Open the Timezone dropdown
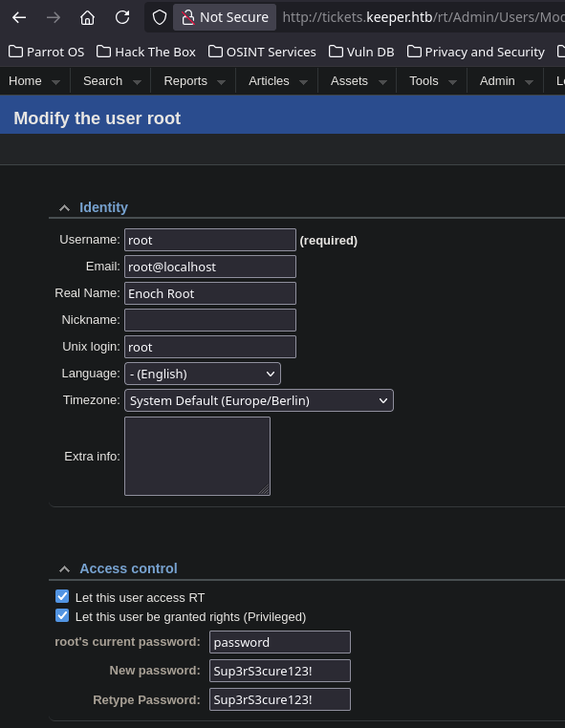 pos(259,400)
